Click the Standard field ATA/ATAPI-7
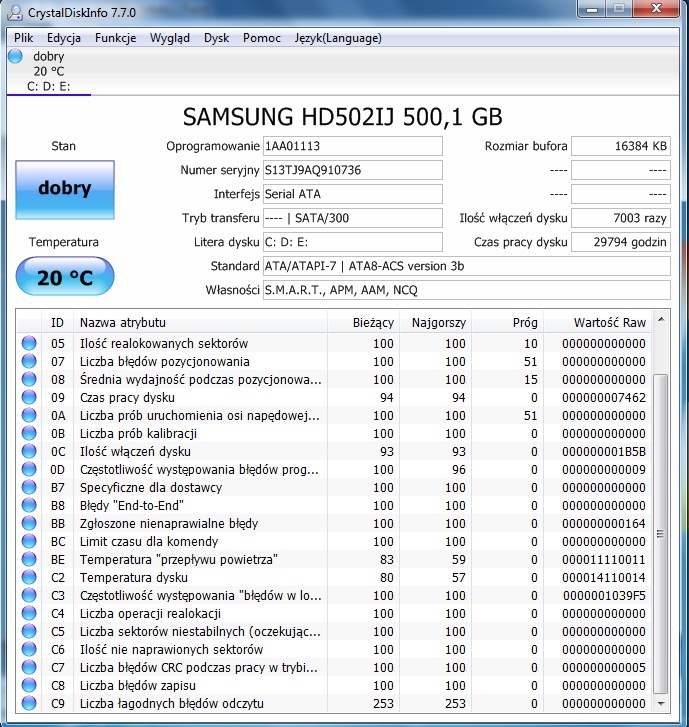Screen dimensions: 689x727 coord(466,266)
